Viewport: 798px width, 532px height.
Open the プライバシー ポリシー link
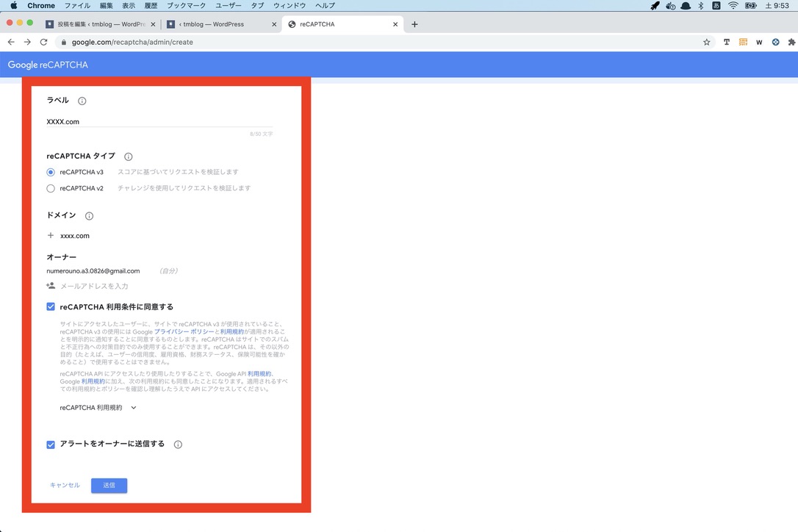[184, 331]
